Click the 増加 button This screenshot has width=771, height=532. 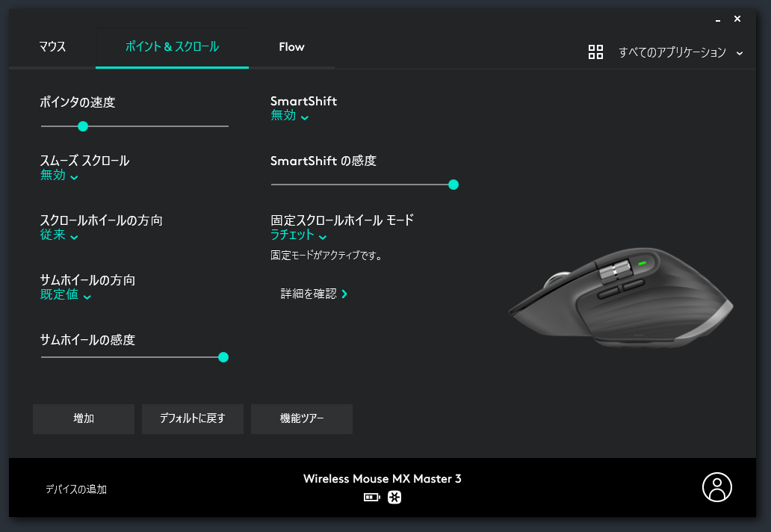[x=84, y=419]
